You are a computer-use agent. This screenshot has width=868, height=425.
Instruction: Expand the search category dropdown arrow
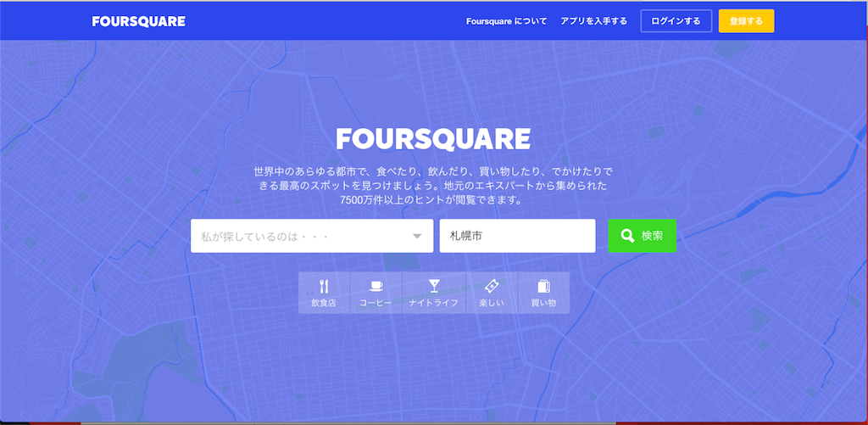tap(417, 237)
